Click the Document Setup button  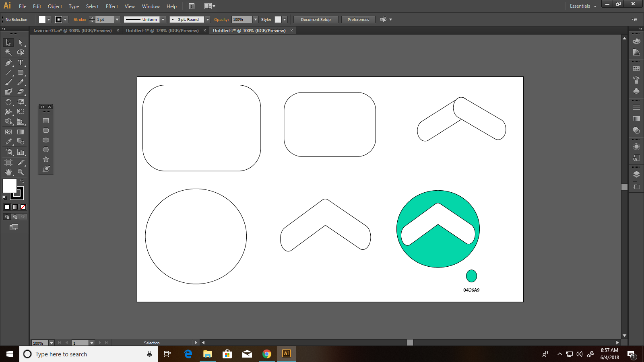(316, 19)
